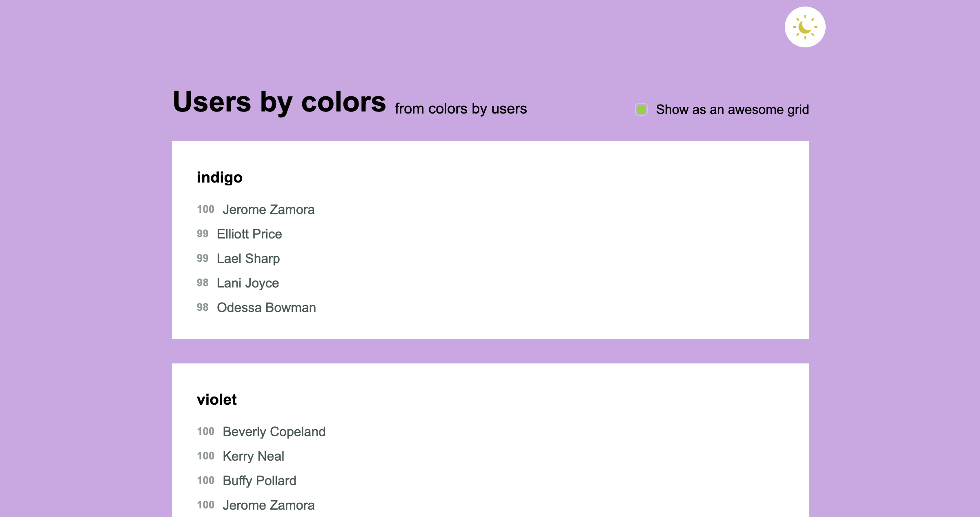Click Jerome Zamora in indigo list
Viewport: 980px width, 517px height.
[x=269, y=209]
